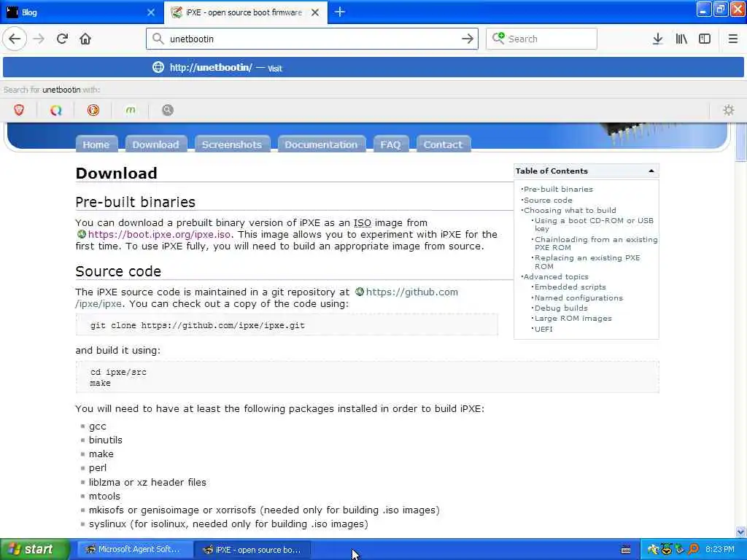Click the green safely-remove-hardware tray icon
Image resolution: width=747 pixels, height=560 pixels.
[x=679, y=550]
